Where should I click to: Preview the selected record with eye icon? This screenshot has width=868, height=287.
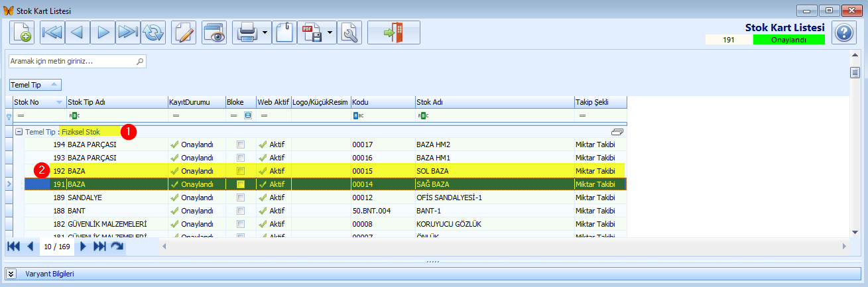click(x=214, y=32)
